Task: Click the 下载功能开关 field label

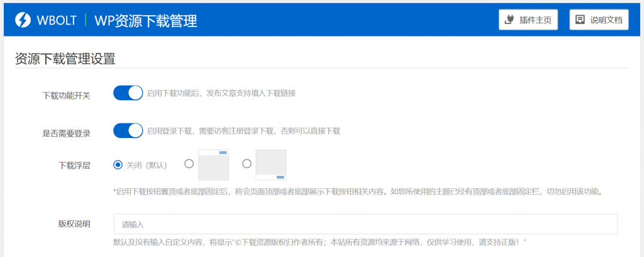Action: 66,96
